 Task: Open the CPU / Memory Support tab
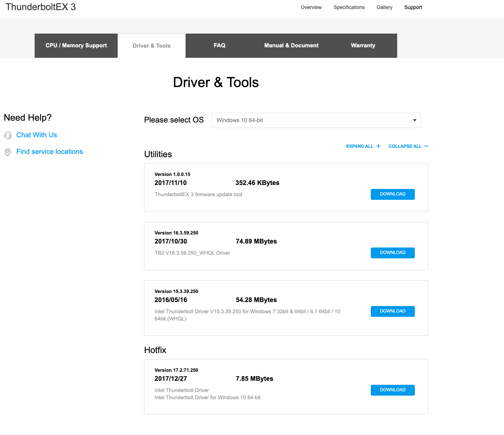76,46
